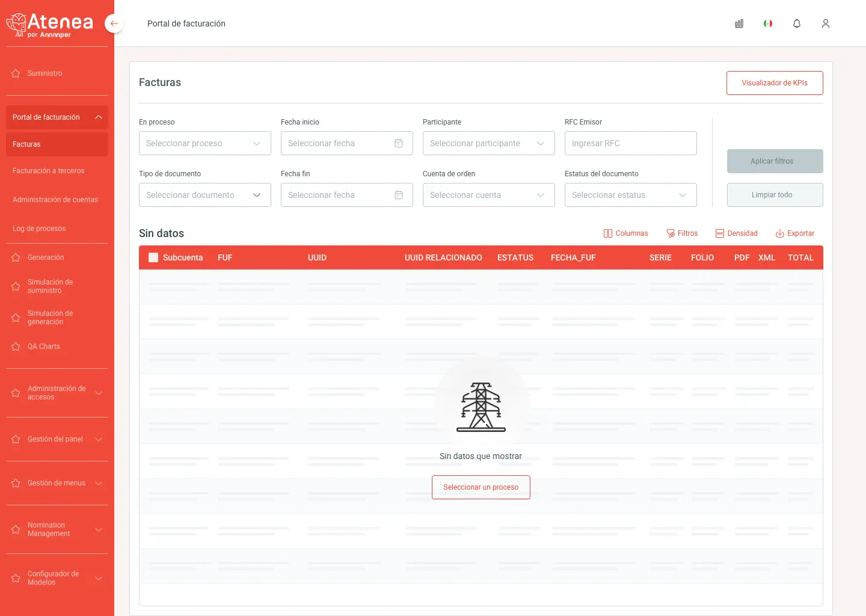Open Log de procesos menu item
This screenshot has width=866, height=616.
pos(39,229)
